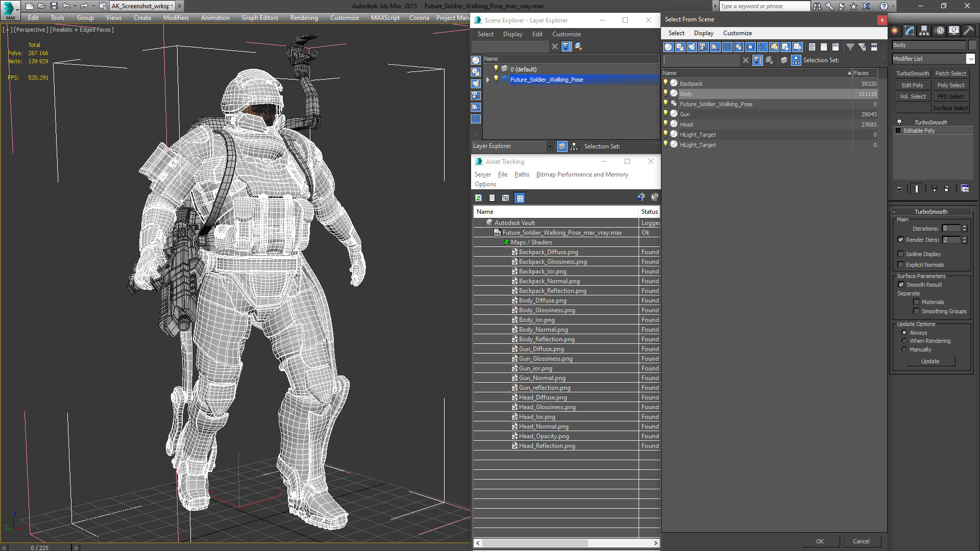
Task: Click Select All icon in Select From Scene
Action: tap(812, 47)
